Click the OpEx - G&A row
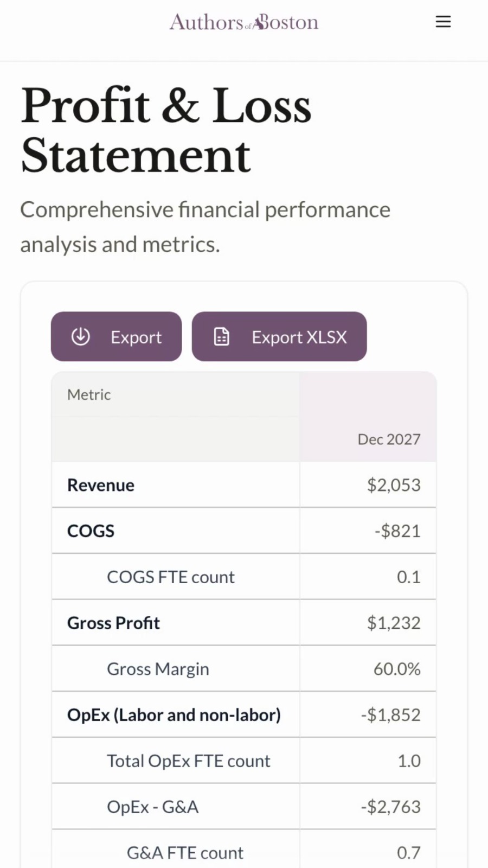Image resolution: width=488 pixels, height=868 pixels. [244, 807]
